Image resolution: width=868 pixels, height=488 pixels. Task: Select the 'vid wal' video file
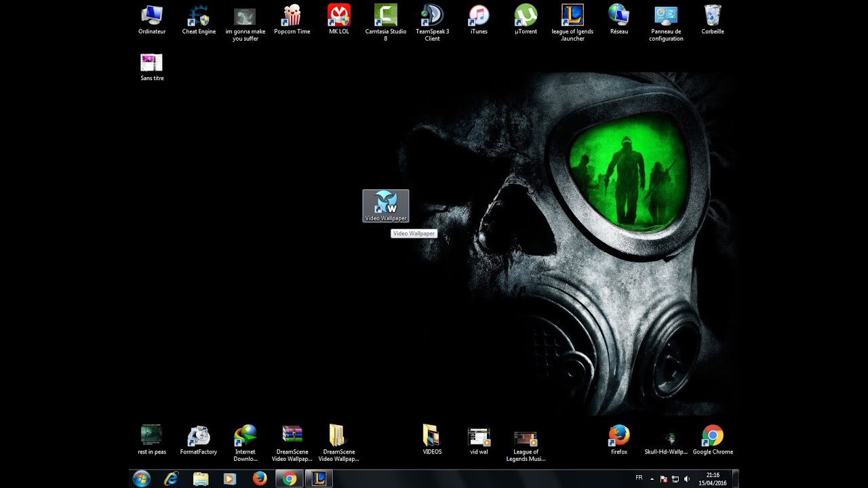(x=479, y=440)
